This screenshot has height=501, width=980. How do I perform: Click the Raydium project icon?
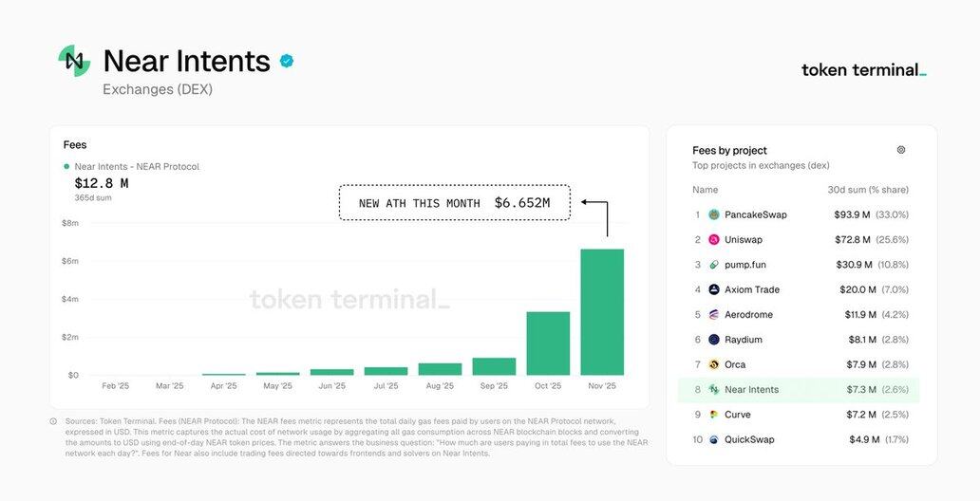tap(714, 340)
